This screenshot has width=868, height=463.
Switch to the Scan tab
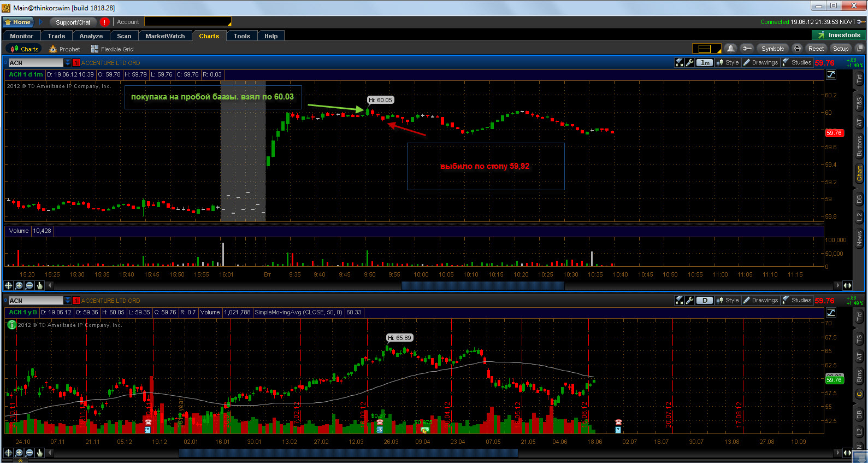pos(125,36)
